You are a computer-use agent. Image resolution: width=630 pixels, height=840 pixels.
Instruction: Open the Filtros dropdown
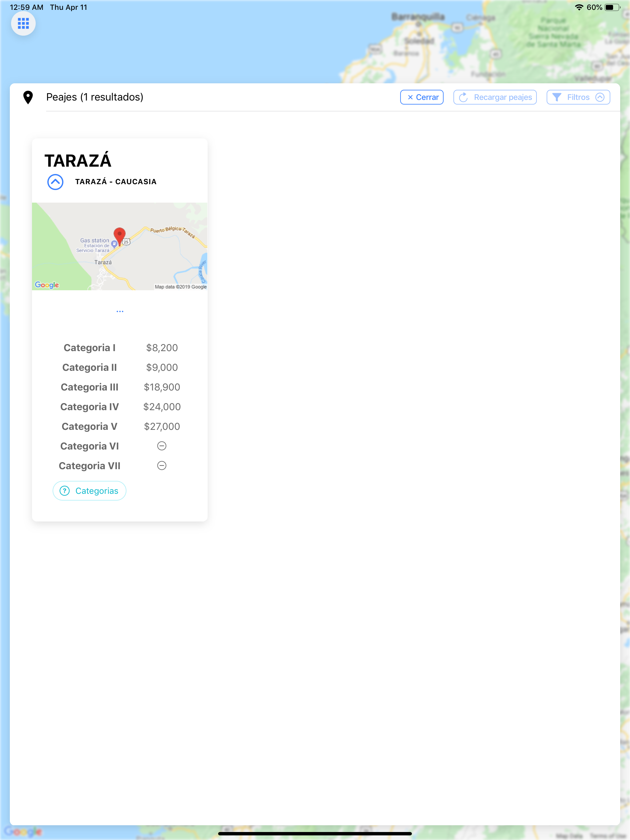(x=578, y=97)
